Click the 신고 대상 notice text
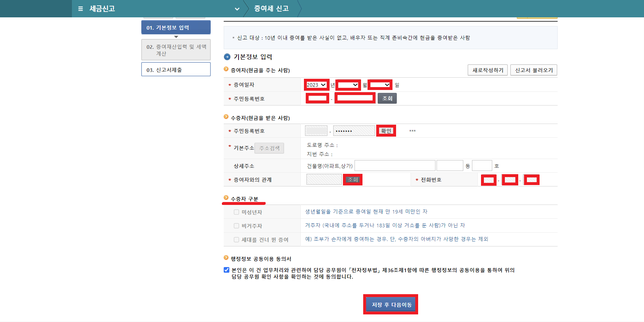 pyautogui.click(x=353, y=38)
